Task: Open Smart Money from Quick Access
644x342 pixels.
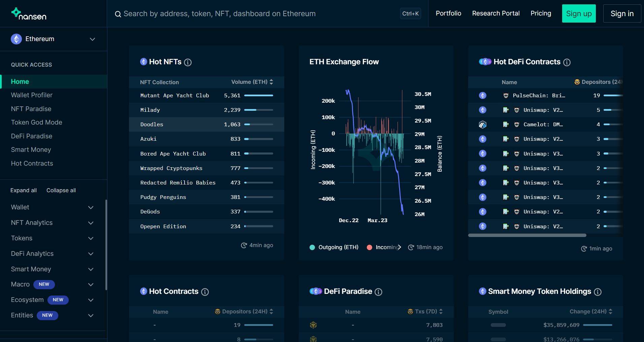Action: (31, 150)
